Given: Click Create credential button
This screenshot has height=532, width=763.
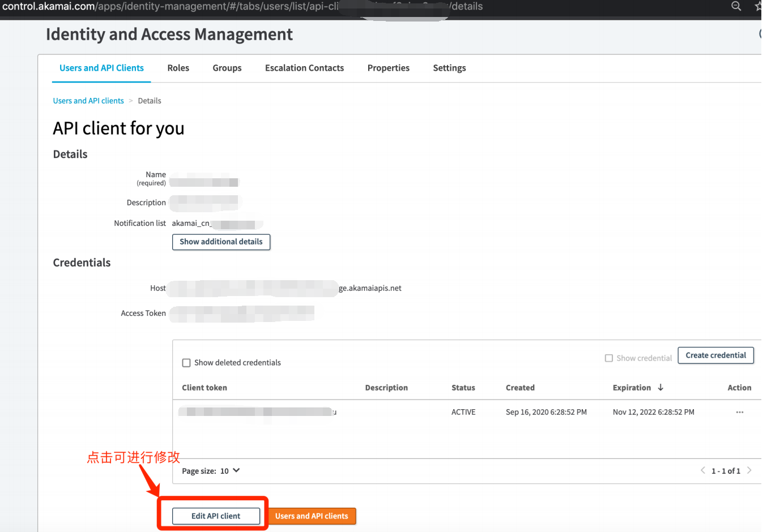Looking at the screenshot, I should [x=715, y=355].
